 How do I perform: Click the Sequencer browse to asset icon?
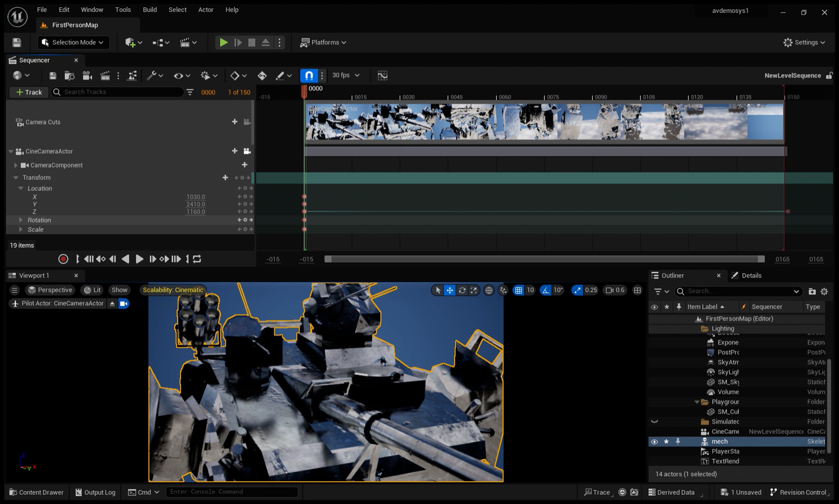[70, 75]
